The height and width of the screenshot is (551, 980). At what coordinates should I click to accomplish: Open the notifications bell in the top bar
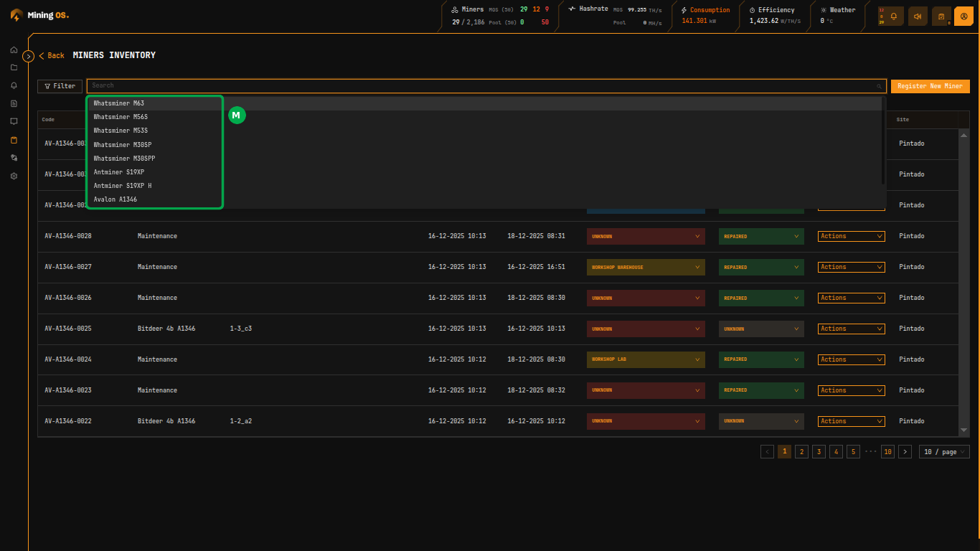point(894,16)
